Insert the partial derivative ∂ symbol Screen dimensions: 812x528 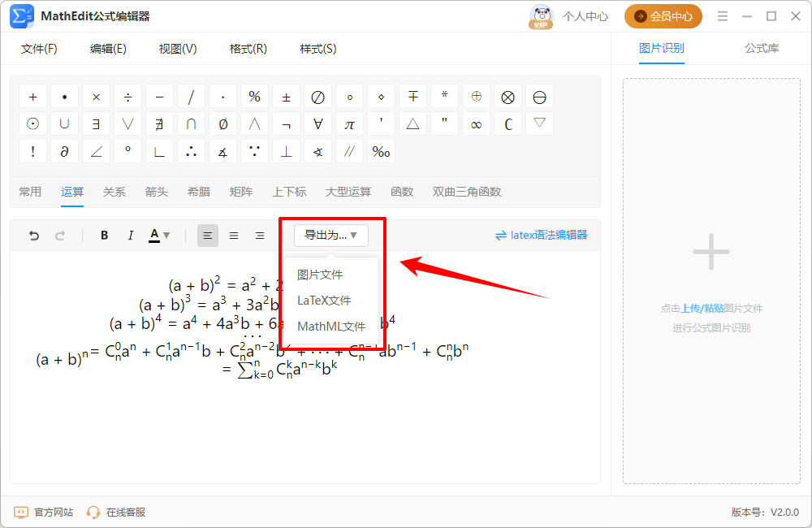point(64,152)
